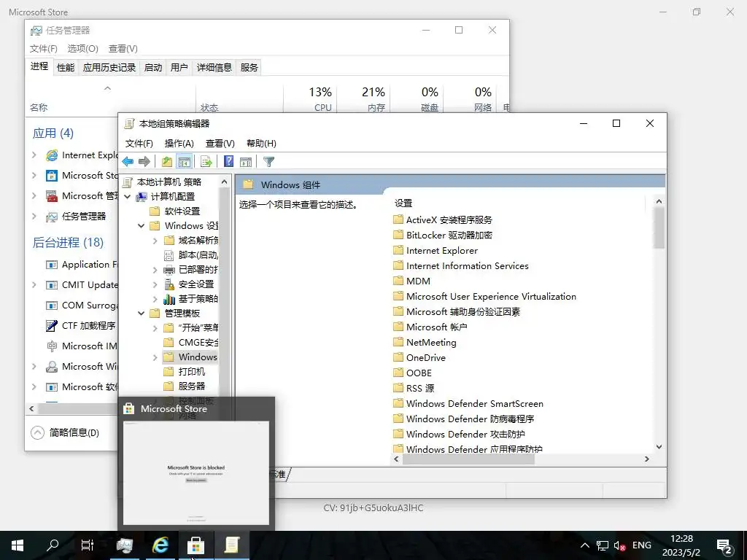Collapse the 管理模板 tree node
Screen dimensions: 747x560
coord(141,314)
